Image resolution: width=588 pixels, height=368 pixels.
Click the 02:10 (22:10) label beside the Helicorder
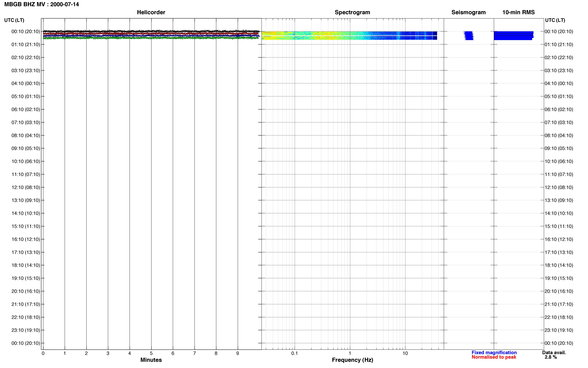coord(26,57)
